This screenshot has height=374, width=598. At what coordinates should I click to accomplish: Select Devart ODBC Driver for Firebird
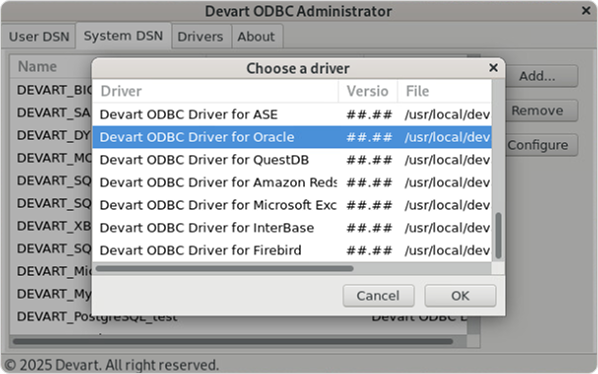pyautogui.click(x=292, y=250)
